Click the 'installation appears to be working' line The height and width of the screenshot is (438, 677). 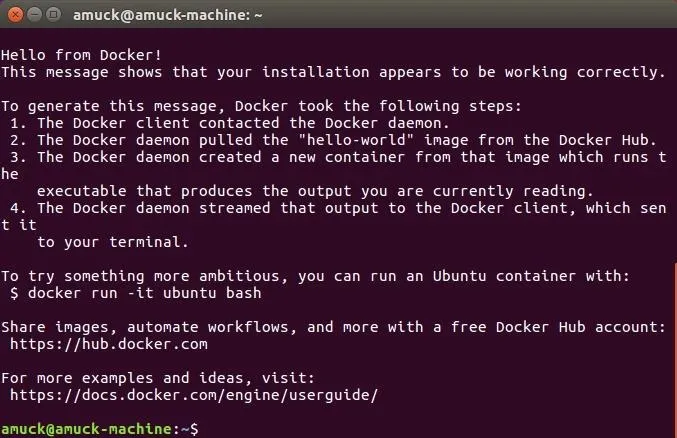click(x=333, y=72)
